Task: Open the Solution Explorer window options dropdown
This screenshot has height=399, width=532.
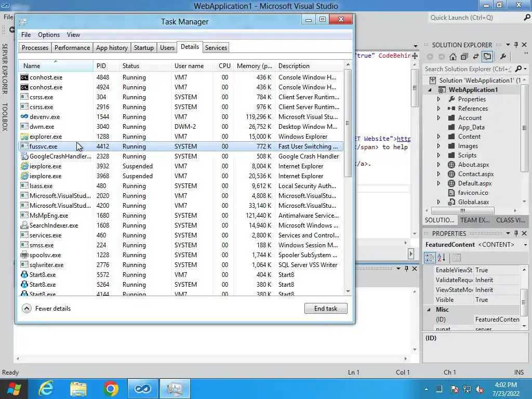Action: [508, 45]
